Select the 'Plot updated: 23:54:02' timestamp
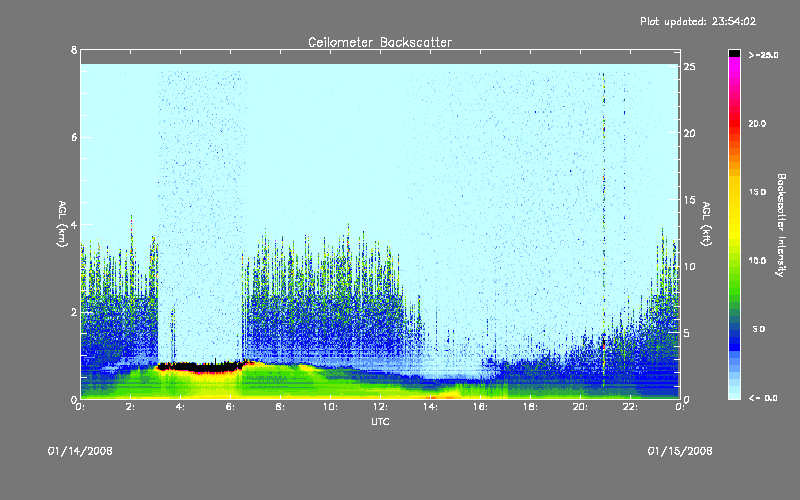Image resolution: width=800 pixels, height=500 pixels. click(698, 21)
